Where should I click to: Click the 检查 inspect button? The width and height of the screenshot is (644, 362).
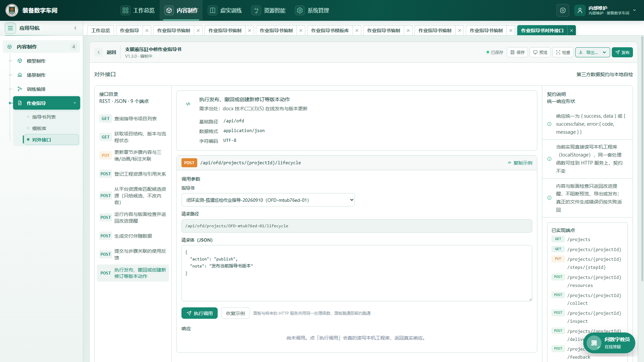click(x=563, y=52)
